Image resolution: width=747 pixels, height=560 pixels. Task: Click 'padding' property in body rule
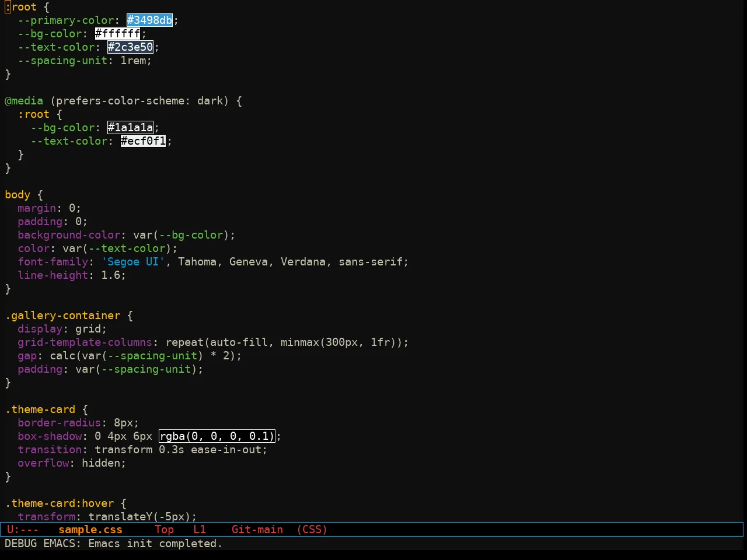pos(40,222)
